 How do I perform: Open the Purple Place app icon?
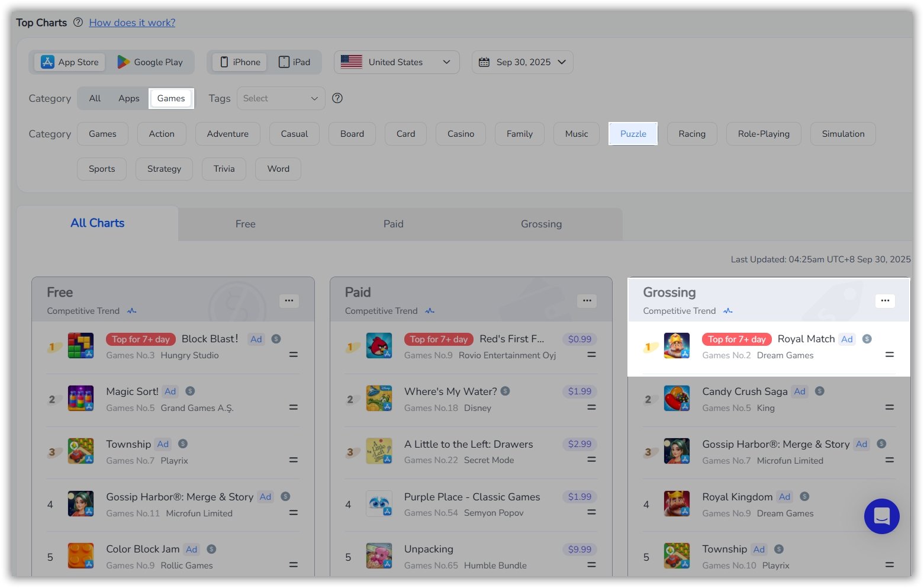tap(379, 504)
